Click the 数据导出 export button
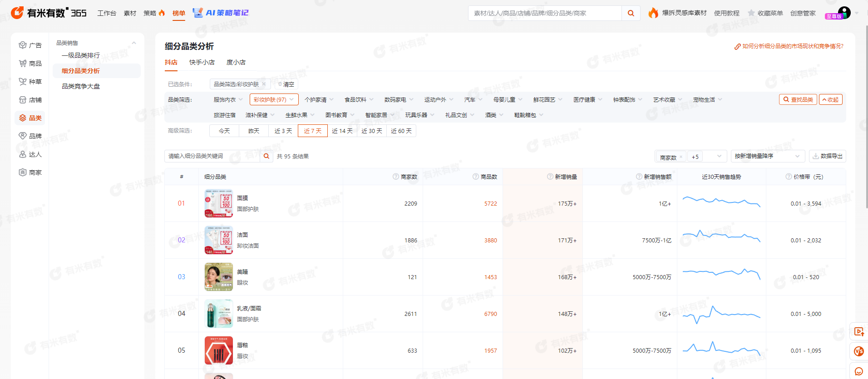 pyautogui.click(x=827, y=156)
